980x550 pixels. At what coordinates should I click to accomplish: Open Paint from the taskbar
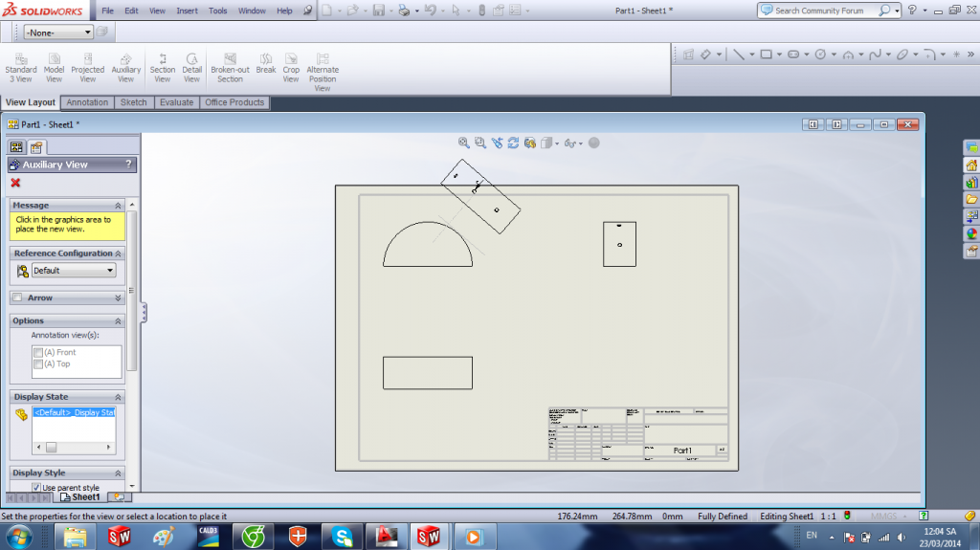pos(164,537)
